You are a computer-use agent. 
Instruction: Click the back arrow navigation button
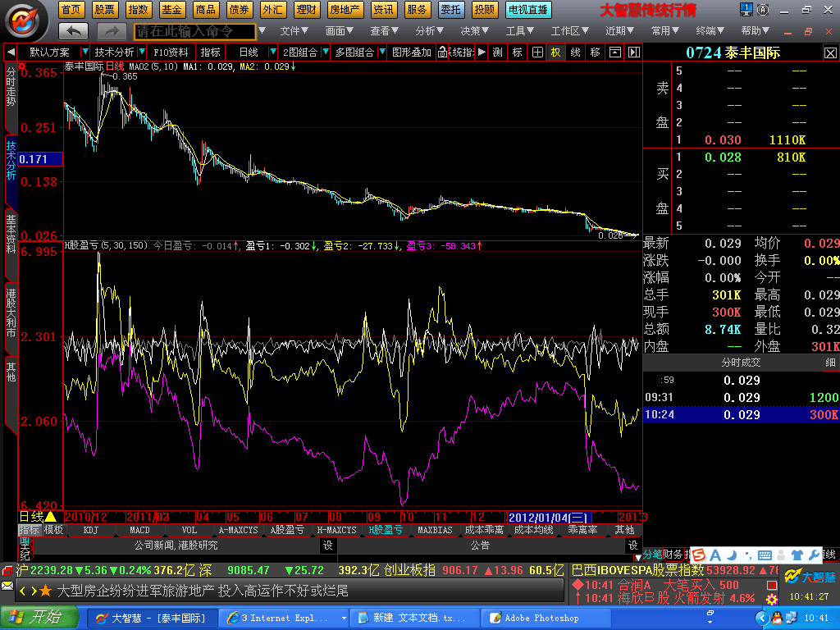pyautogui.click(x=73, y=32)
